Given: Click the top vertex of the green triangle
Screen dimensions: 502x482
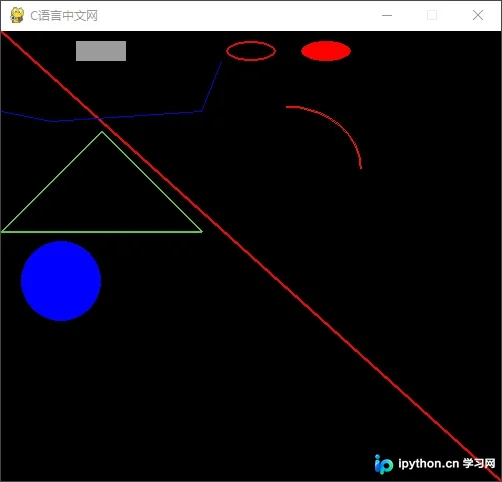Looking at the screenshot, I should pos(102,133).
